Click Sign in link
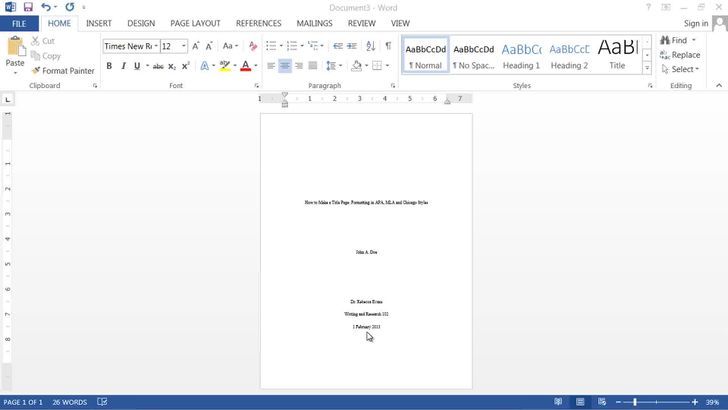Viewport: 728px width, 410px height. coord(696,23)
